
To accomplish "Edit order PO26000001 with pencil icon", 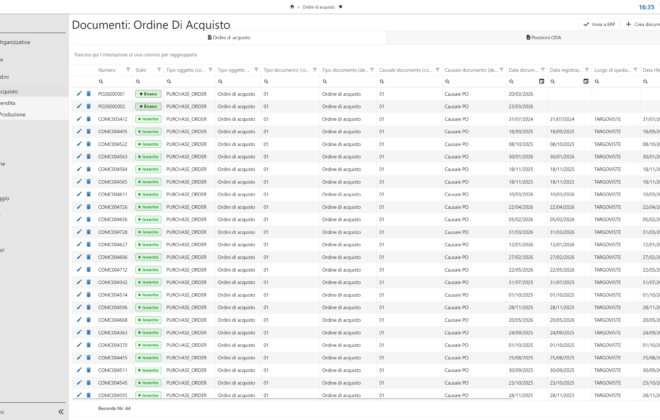I will (79, 94).
